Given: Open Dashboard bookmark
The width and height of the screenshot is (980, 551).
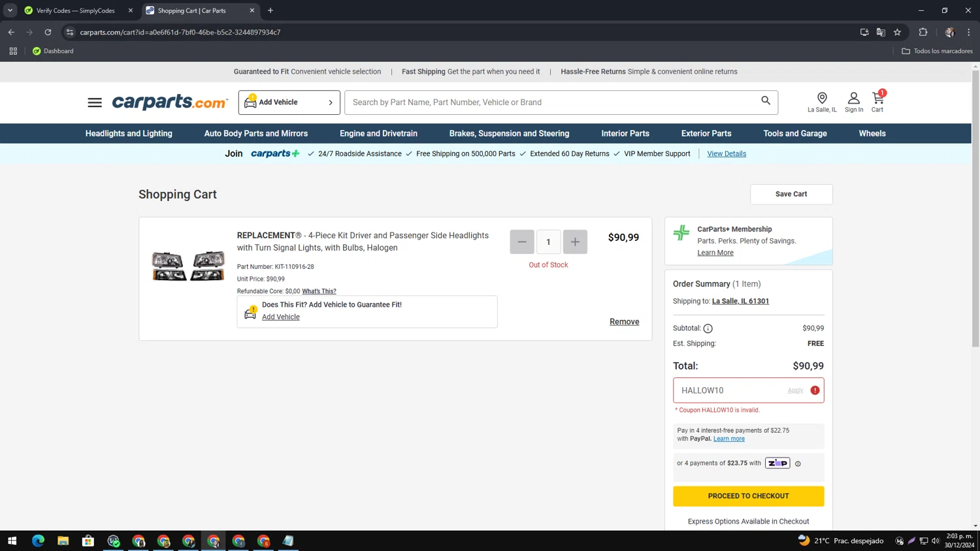Looking at the screenshot, I should 53,51.
